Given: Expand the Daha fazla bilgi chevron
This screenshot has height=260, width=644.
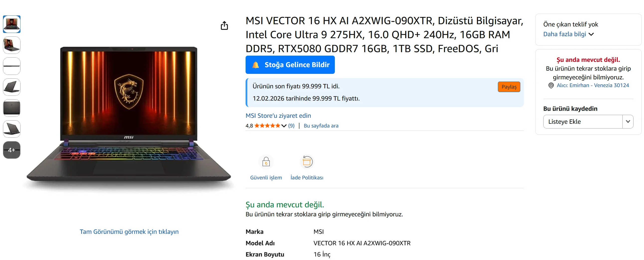Looking at the screenshot, I should pos(591,34).
